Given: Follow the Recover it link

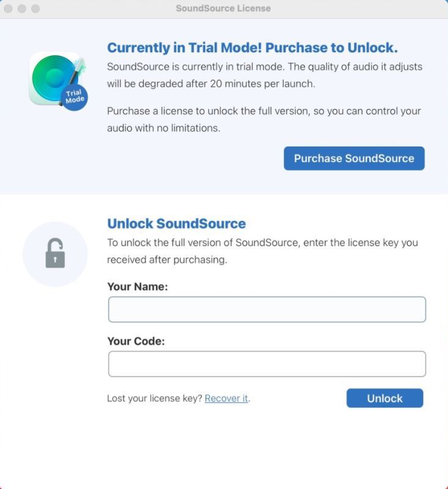Looking at the screenshot, I should click(x=226, y=399).
